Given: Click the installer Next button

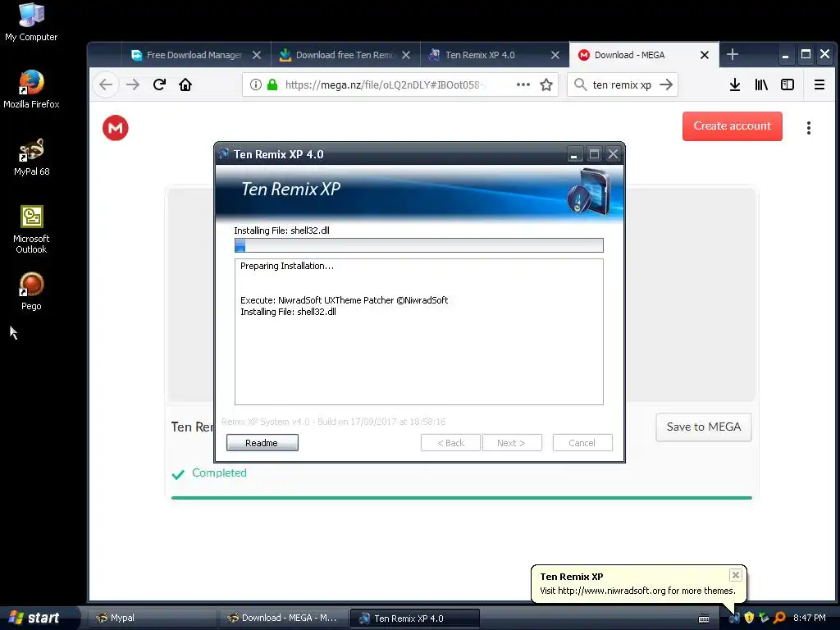Looking at the screenshot, I should [x=512, y=442].
